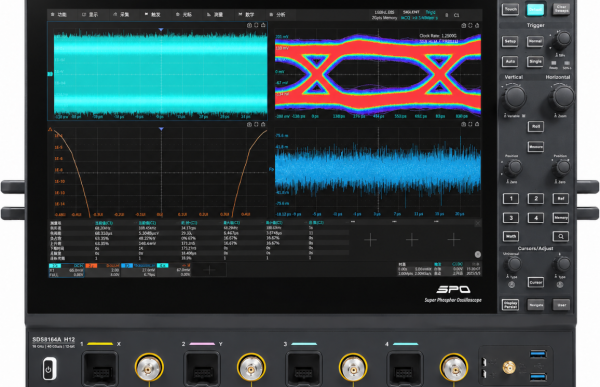The width and height of the screenshot is (600, 387).
Task: Click rightmost icon above cyan waveform
Action: click(x=263, y=25)
